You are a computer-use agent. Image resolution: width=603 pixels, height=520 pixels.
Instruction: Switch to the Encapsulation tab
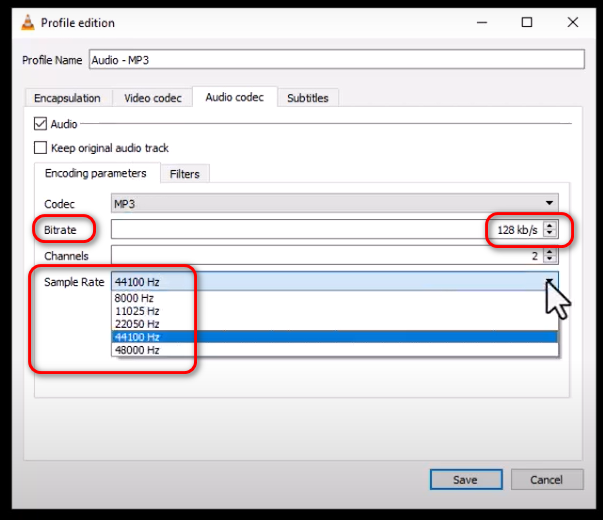pos(68,98)
